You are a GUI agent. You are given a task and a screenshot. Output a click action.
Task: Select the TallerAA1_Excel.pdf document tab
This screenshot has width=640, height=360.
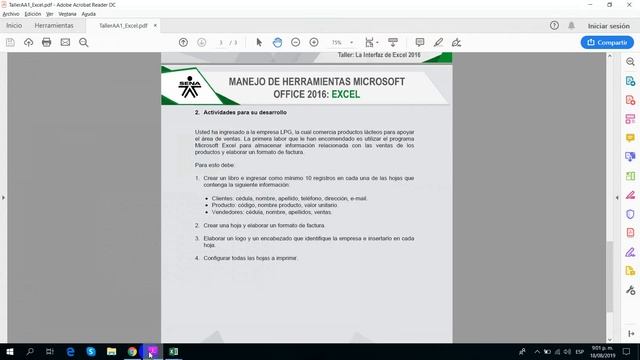[x=123, y=25]
